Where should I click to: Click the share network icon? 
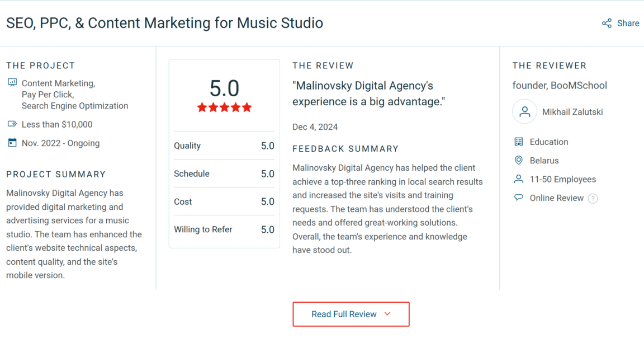tap(607, 23)
